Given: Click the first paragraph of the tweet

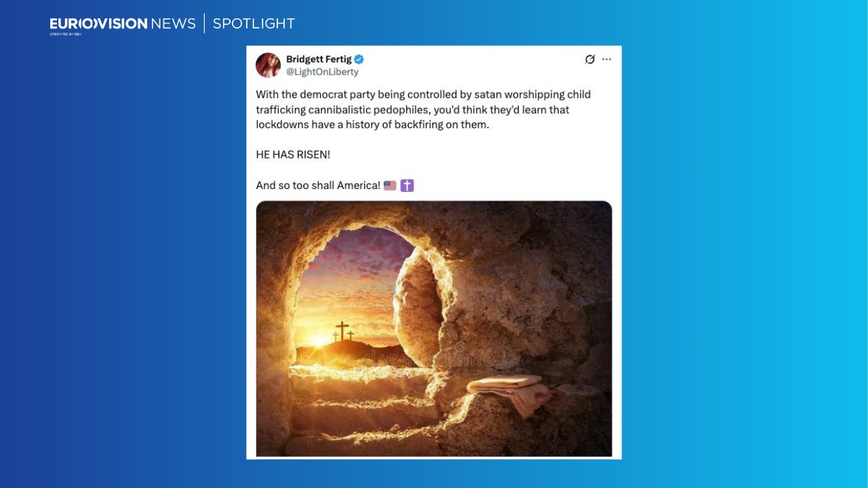Looking at the screenshot, I should tap(424, 109).
